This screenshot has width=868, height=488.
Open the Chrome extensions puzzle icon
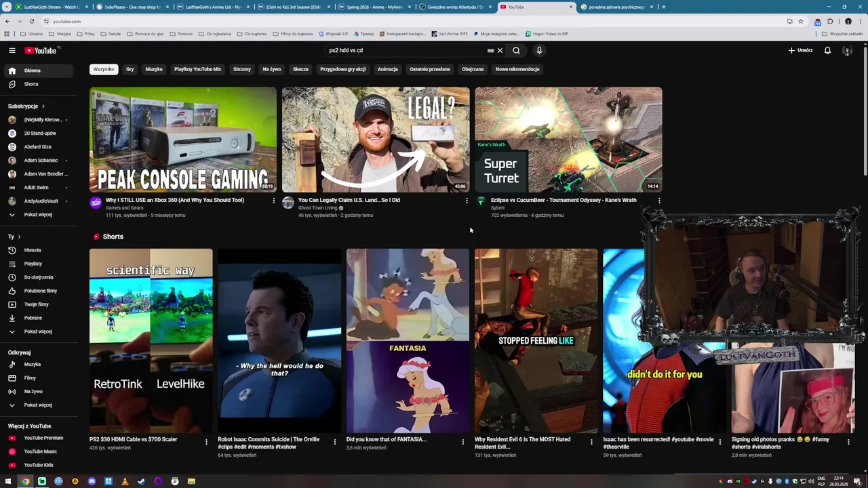coord(830,21)
